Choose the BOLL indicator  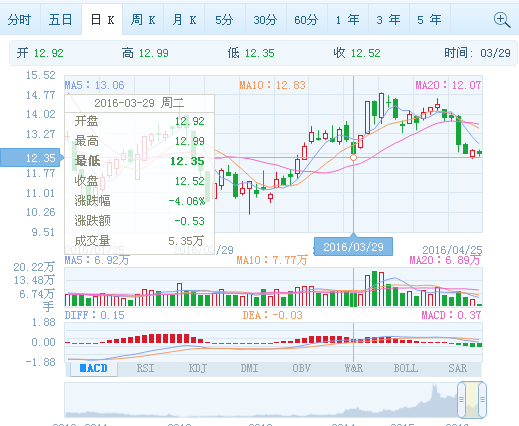coord(406,368)
